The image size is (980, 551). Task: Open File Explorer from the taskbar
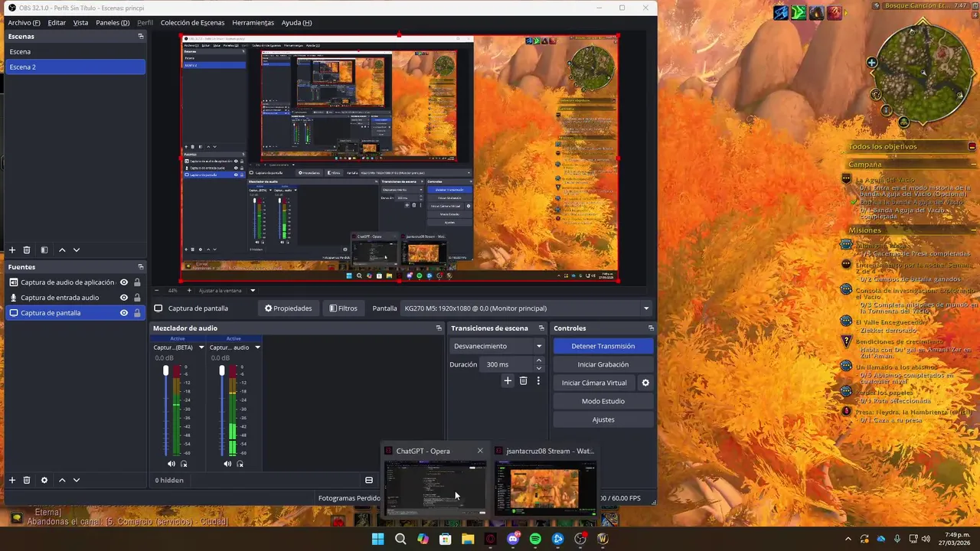click(x=468, y=539)
